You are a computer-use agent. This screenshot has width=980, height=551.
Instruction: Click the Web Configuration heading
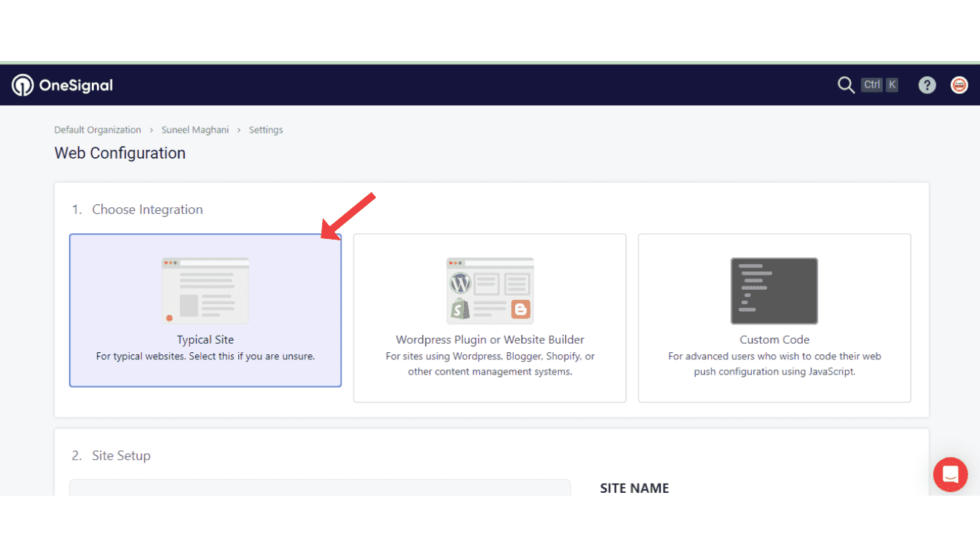120,153
